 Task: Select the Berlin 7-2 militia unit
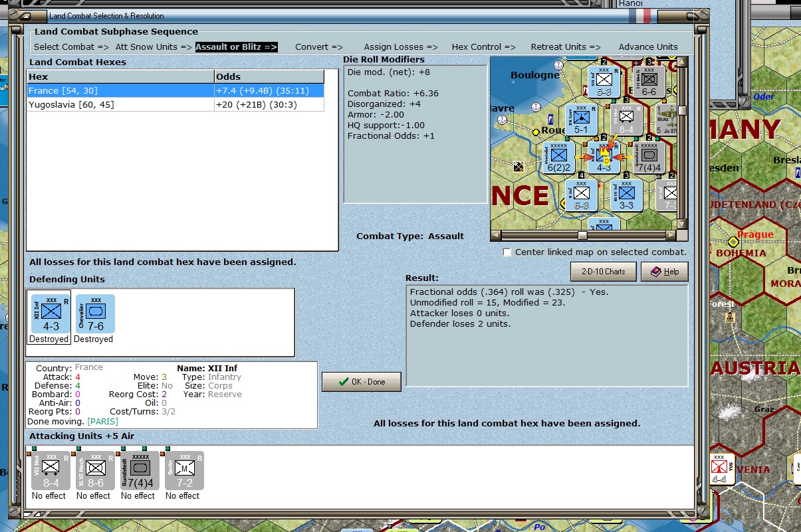point(183,471)
